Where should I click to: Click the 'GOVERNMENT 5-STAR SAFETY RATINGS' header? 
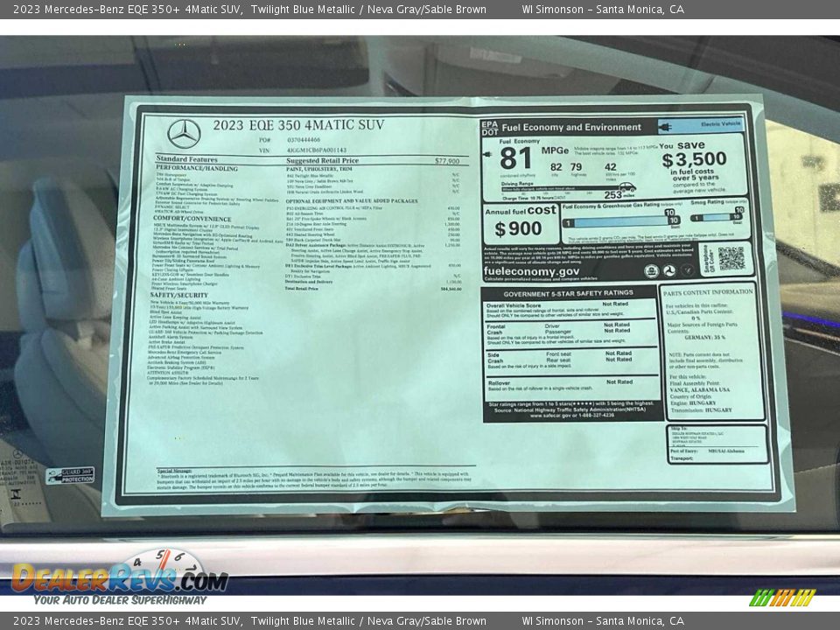[x=568, y=294]
